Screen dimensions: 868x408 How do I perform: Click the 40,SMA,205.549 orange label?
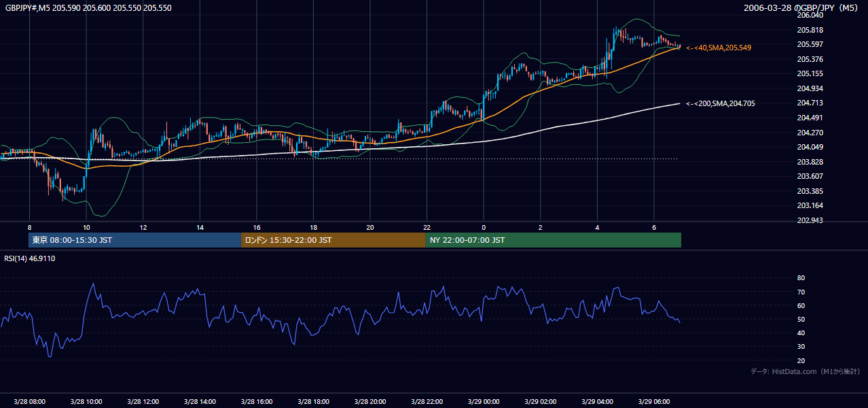719,48
